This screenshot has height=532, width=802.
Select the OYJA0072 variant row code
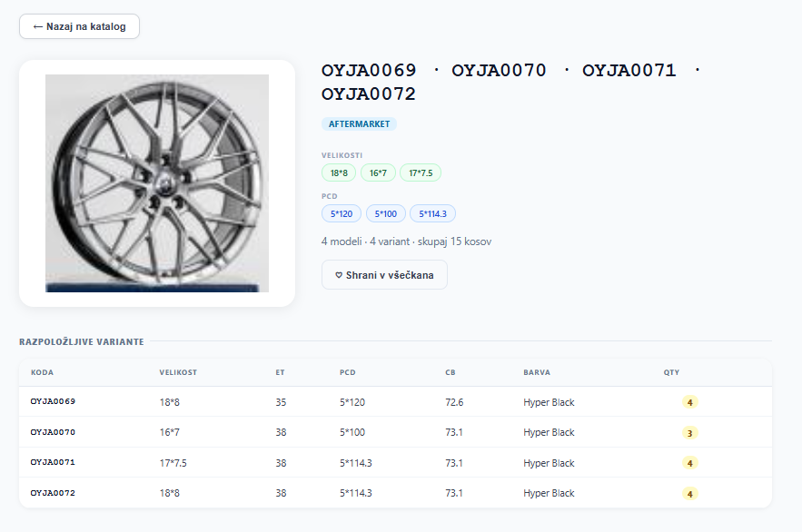(53, 493)
